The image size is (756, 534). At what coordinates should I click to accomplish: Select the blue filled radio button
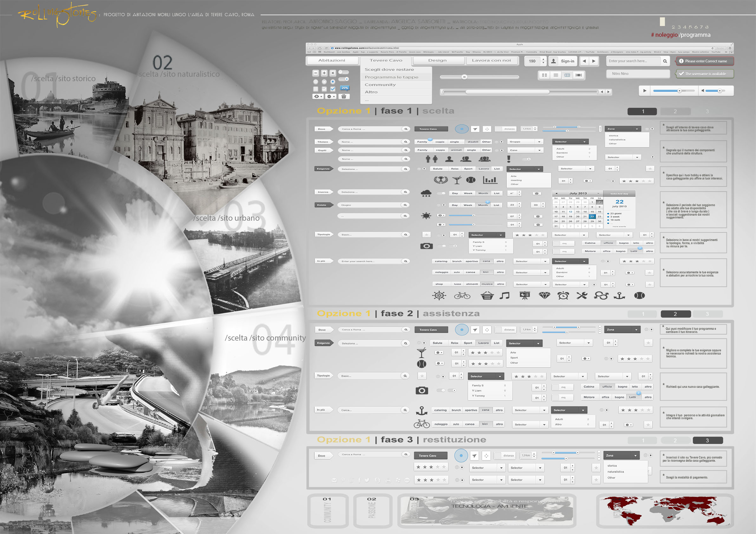point(333,81)
